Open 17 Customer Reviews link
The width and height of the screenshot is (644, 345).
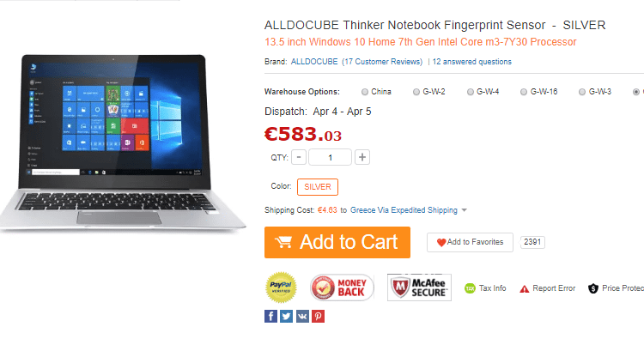coord(382,62)
